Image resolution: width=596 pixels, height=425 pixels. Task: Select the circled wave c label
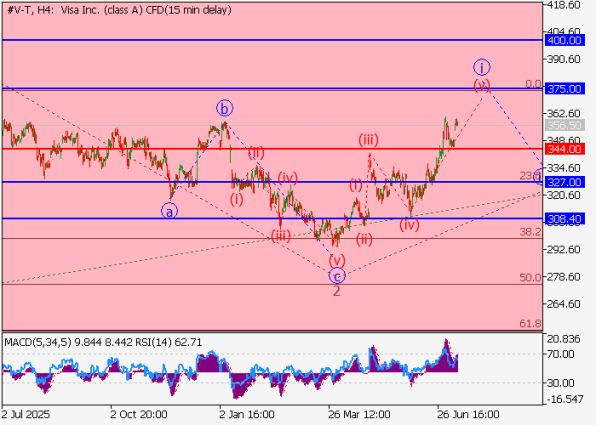point(337,276)
